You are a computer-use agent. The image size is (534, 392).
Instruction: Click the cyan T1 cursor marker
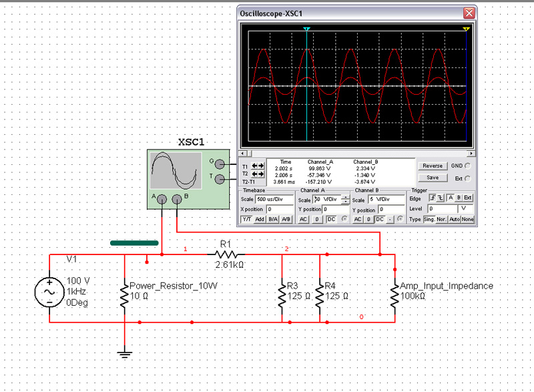point(306,29)
